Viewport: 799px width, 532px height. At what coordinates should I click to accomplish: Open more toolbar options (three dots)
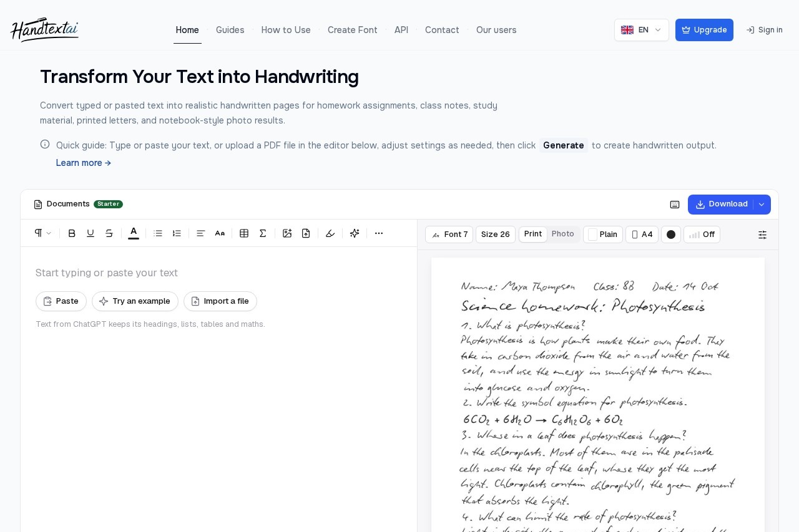click(x=379, y=233)
